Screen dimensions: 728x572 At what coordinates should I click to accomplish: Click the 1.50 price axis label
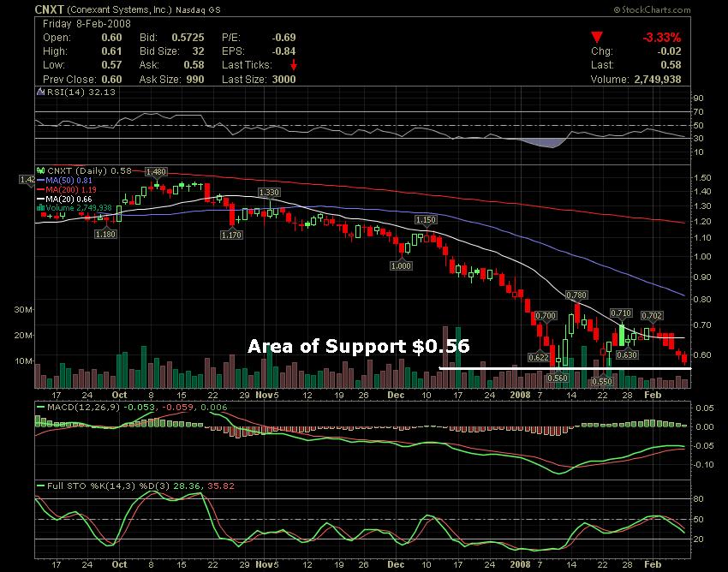point(702,178)
